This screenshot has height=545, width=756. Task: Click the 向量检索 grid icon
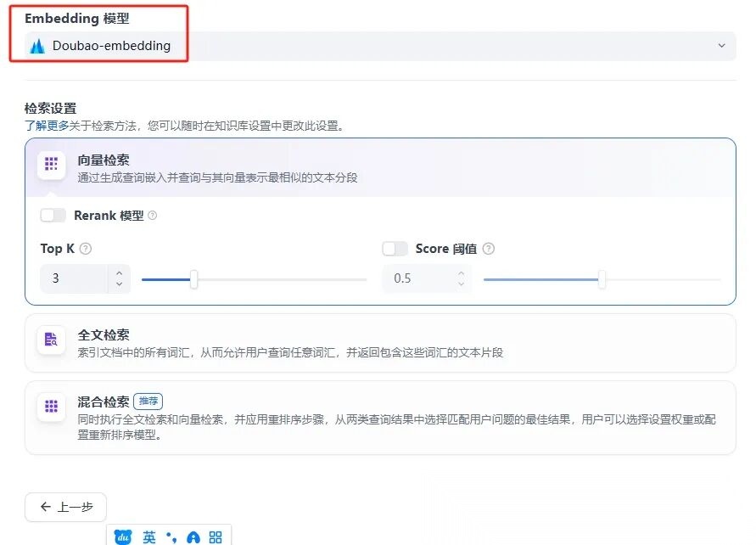(51, 164)
